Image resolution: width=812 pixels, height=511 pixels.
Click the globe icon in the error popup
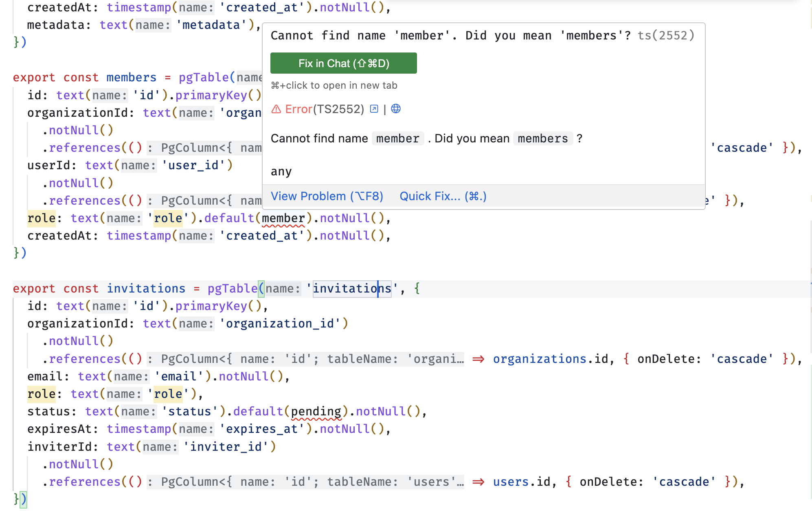(x=396, y=109)
